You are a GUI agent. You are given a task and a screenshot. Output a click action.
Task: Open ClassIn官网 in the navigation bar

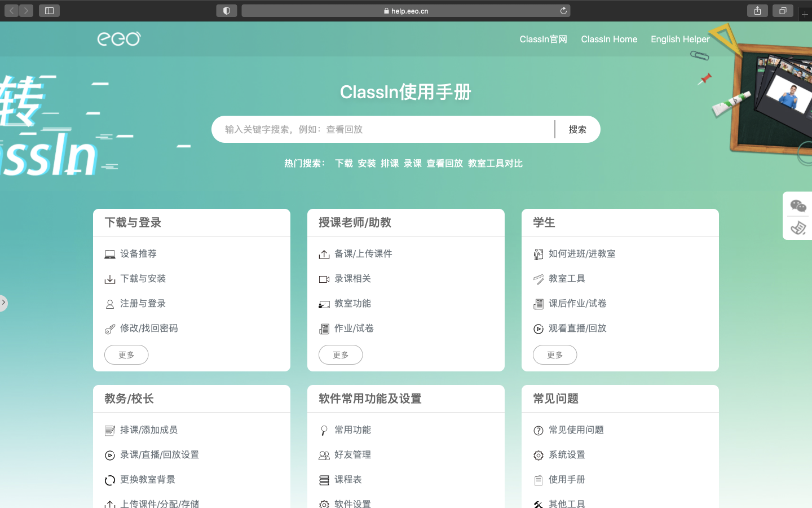[543, 39]
